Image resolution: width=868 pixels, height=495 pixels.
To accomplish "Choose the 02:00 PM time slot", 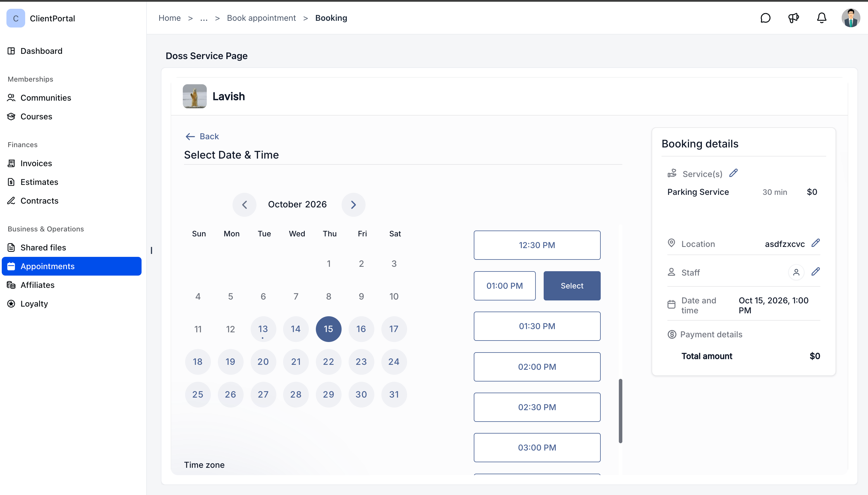I will tap(537, 367).
